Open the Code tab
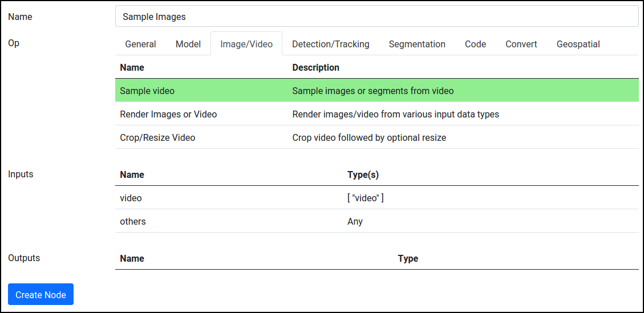644x313 pixels. click(475, 44)
